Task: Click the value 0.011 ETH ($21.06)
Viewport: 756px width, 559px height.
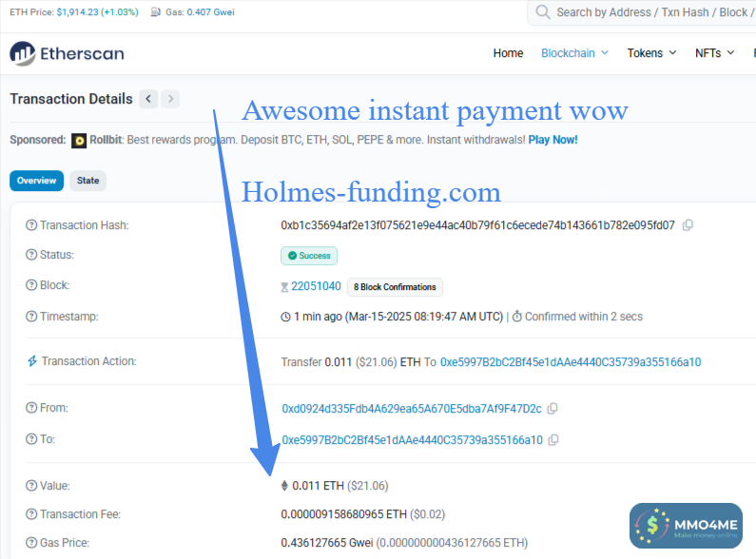Action: [339, 486]
